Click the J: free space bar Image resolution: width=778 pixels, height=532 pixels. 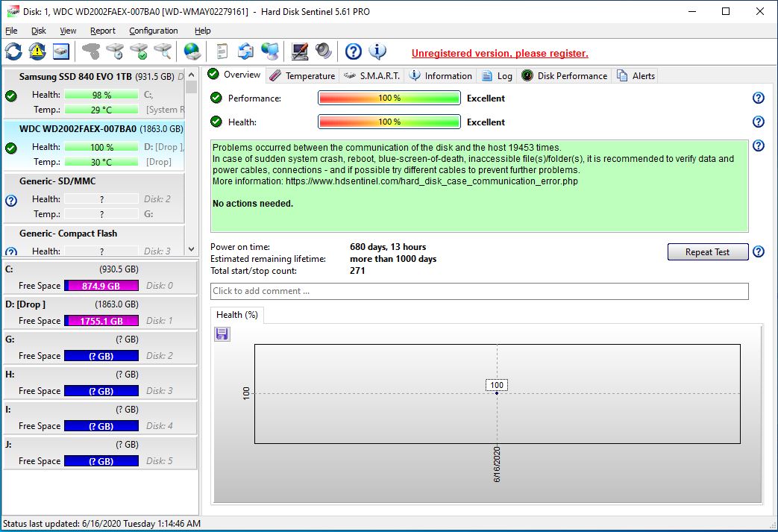101,461
